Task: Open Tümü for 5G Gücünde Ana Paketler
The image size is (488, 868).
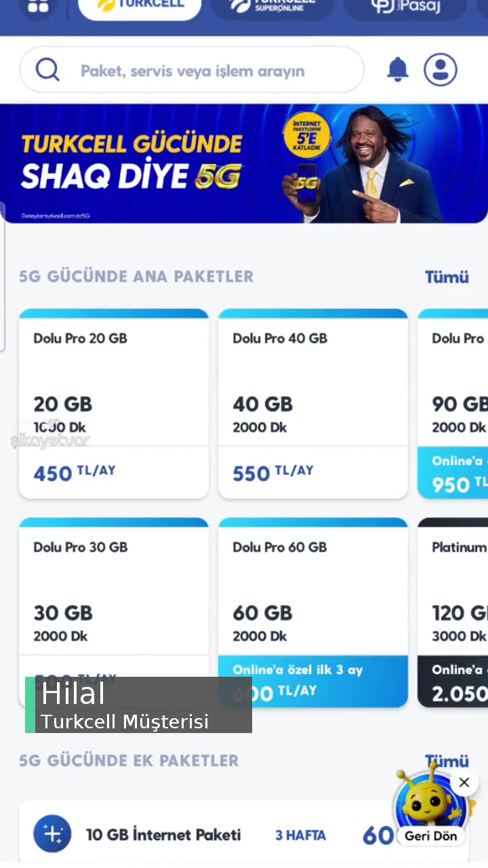Action: point(446,277)
